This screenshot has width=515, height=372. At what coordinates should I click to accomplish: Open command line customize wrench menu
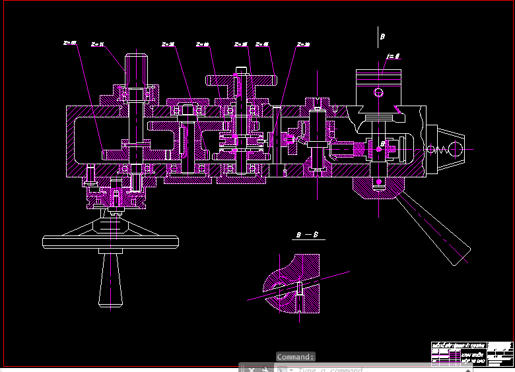pos(265,369)
